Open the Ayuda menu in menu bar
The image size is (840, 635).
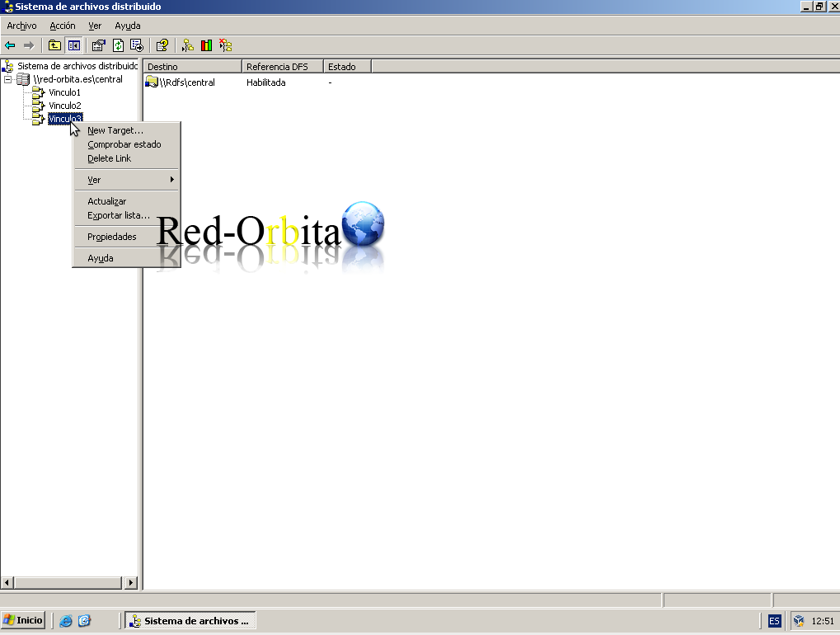click(128, 26)
